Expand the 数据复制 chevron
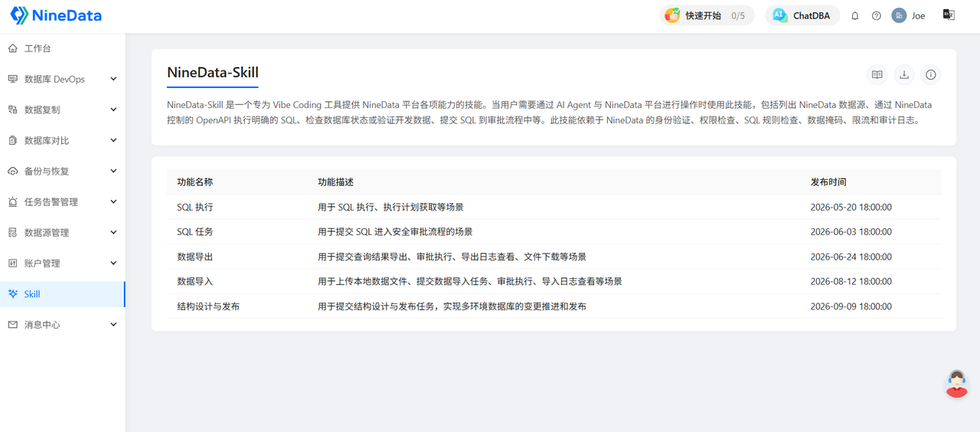Screen dimensions: 980x432 113,110
